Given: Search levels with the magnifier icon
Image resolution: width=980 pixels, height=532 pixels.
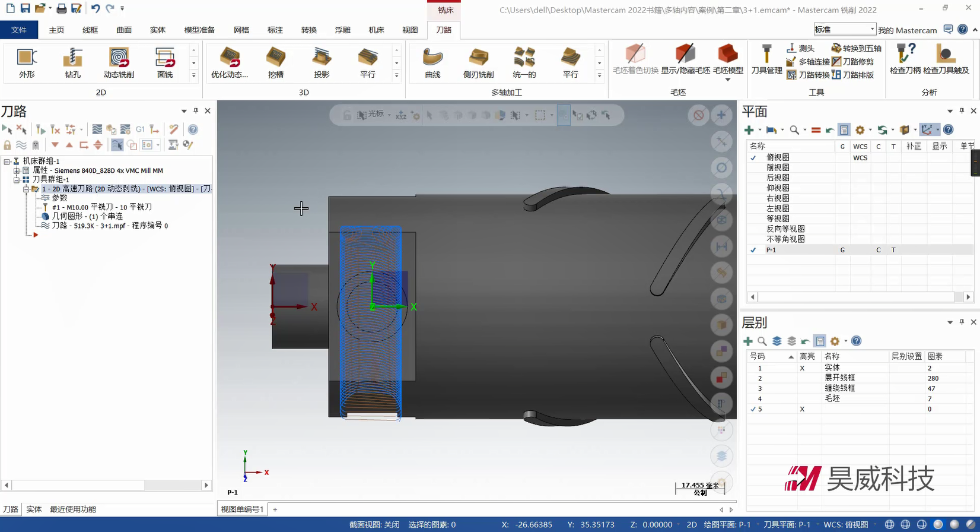Looking at the screenshot, I should click(762, 341).
